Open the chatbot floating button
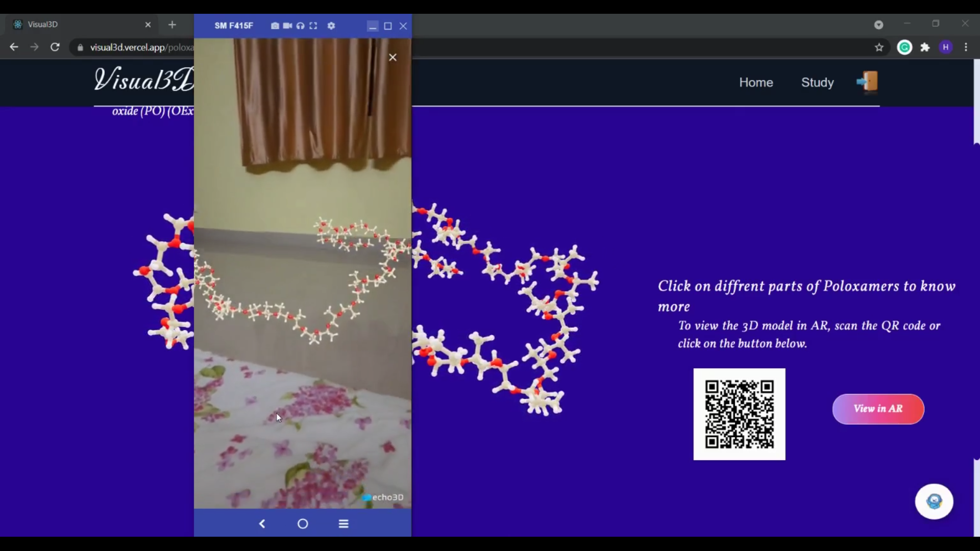The height and width of the screenshot is (551, 980). click(x=934, y=502)
